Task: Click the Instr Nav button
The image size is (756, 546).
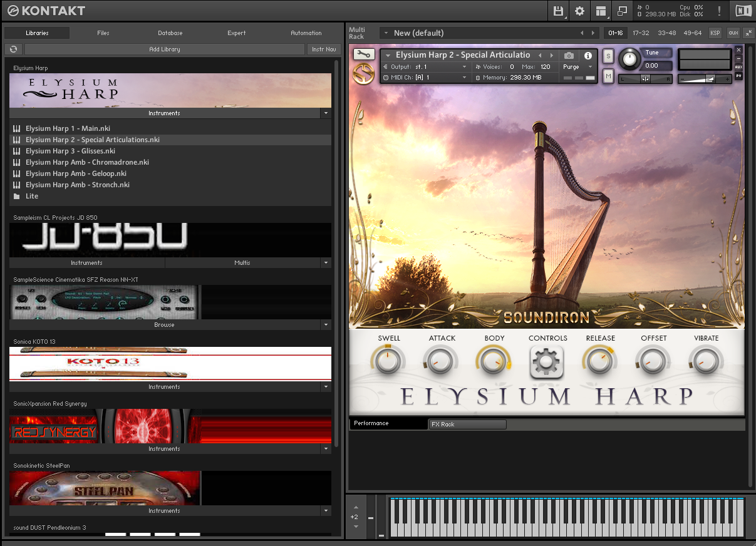Action: pos(324,49)
